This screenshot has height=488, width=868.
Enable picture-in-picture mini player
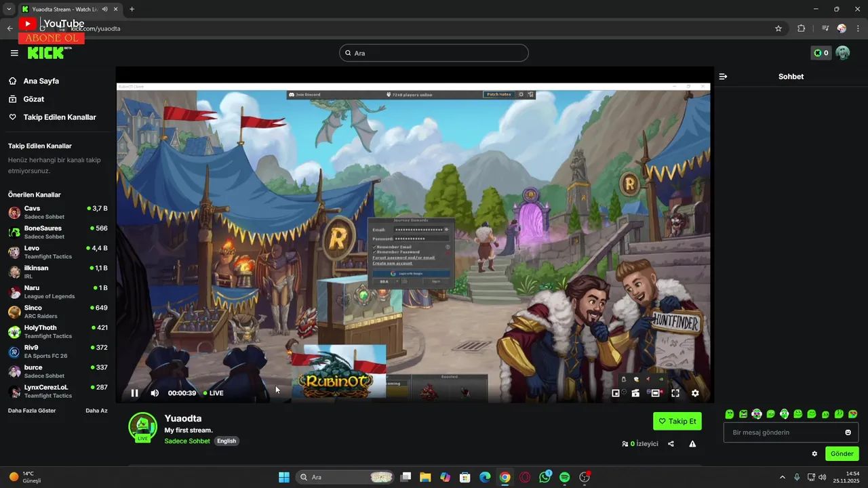point(616,393)
